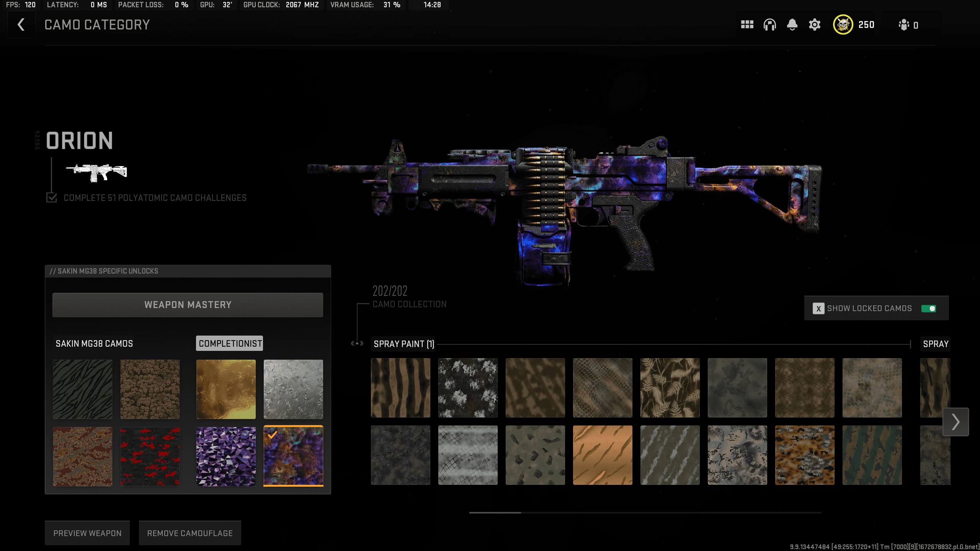Toggle Show Locked Camos switch
This screenshot has width=980, height=551.
pyautogui.click(x=929, y=308)
